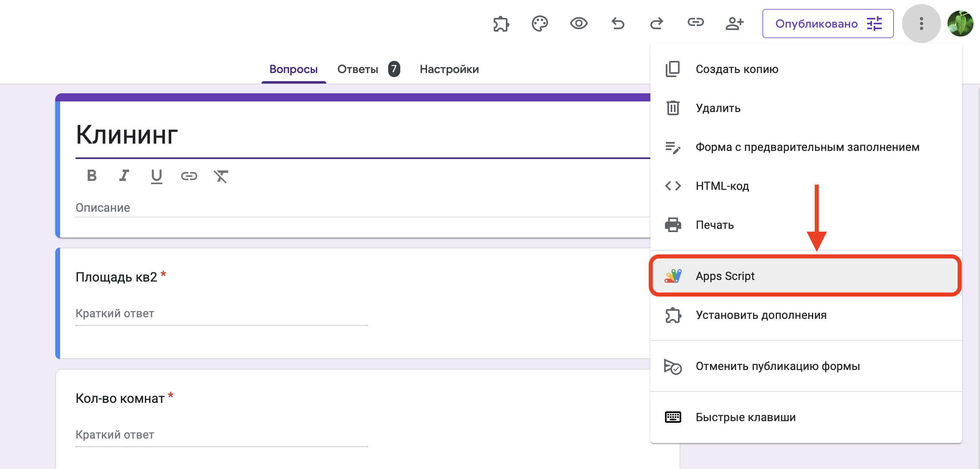Select Печать from the menu
Viewport: 980px width, 469px height.
click(806, 225)
